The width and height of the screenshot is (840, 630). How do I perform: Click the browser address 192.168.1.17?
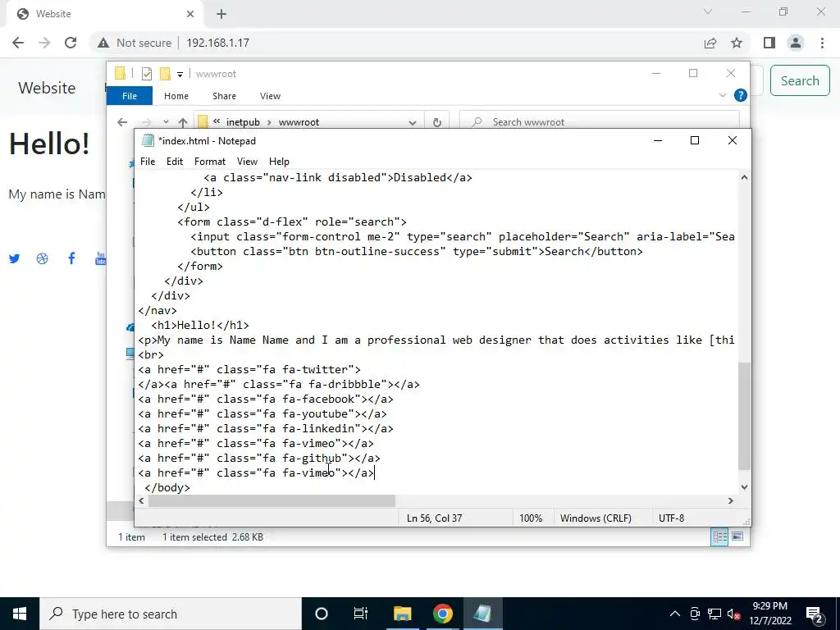pyautogui.click(x=217, y=43)
